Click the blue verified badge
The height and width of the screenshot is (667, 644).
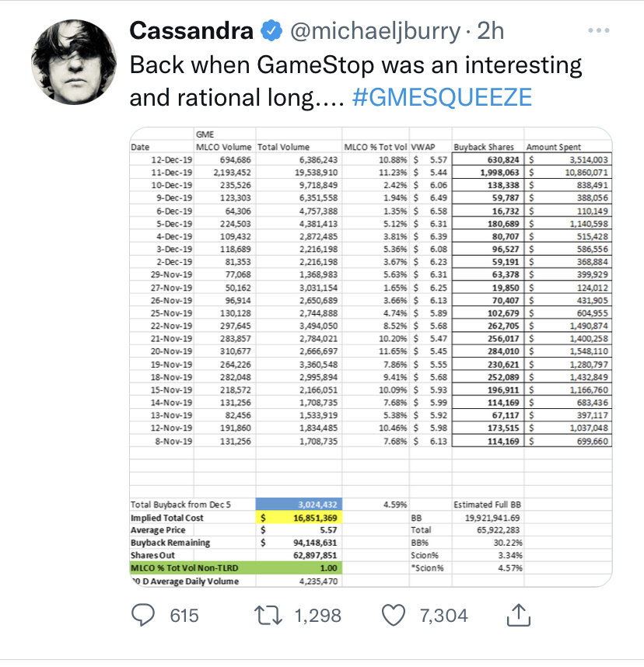point(271,31)
